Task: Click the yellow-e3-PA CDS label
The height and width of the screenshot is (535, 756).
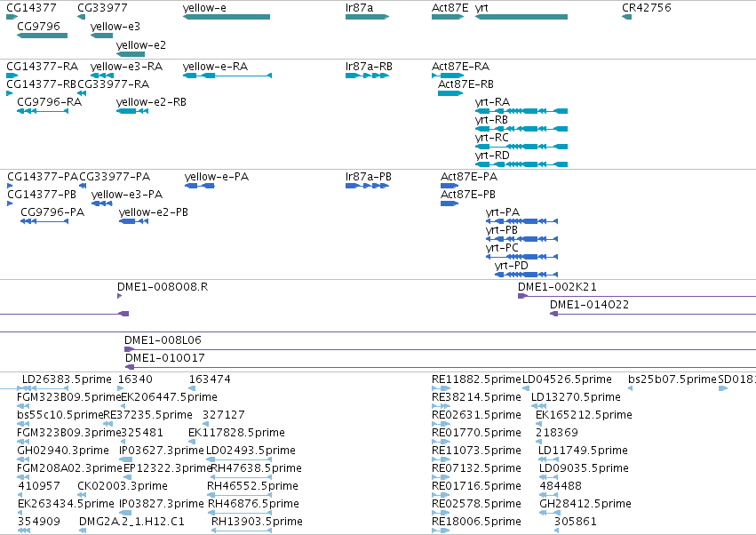Action: click(x=127, y=195)
